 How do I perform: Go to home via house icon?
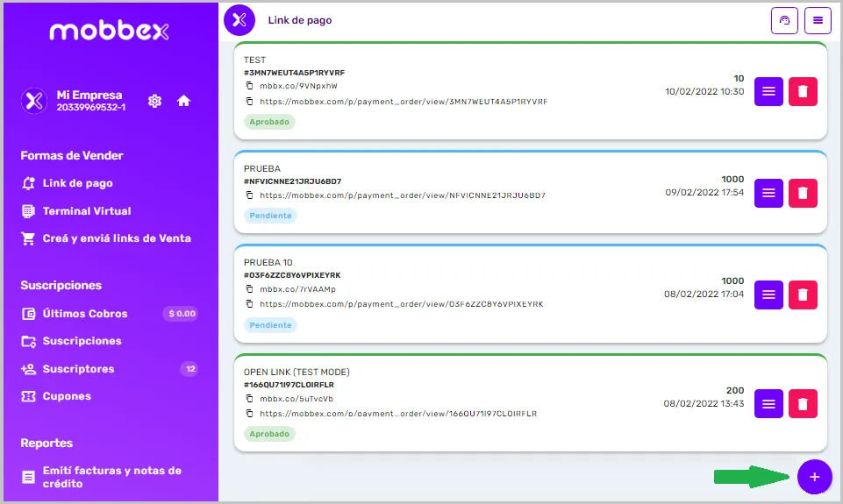click(x=184, y=101)
